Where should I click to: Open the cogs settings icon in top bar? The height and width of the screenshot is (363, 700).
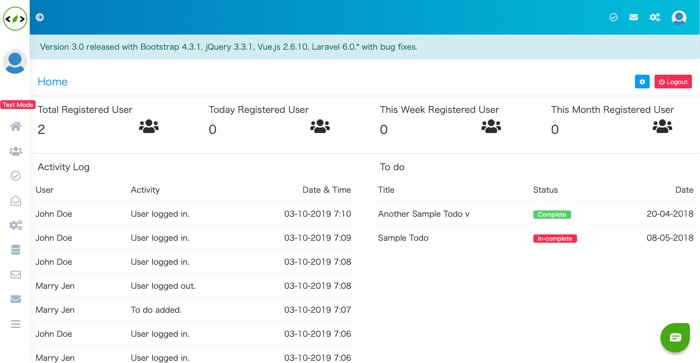point(654,17)
